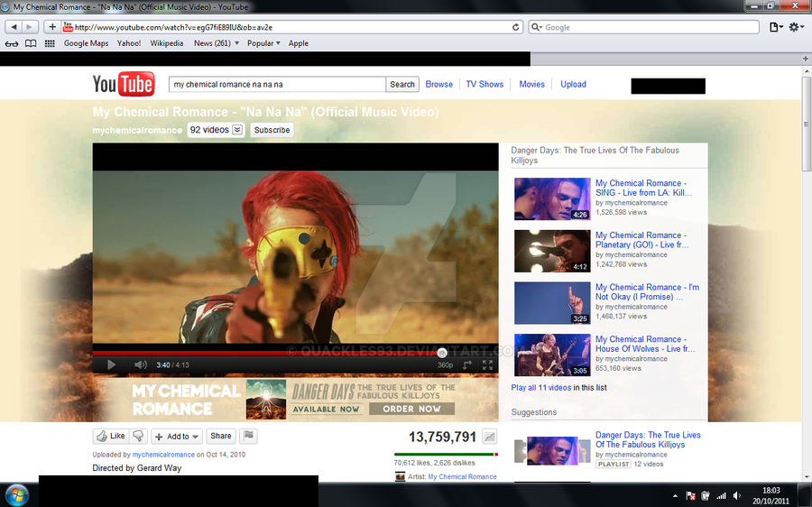Show all bookmarks book icon

31,43
